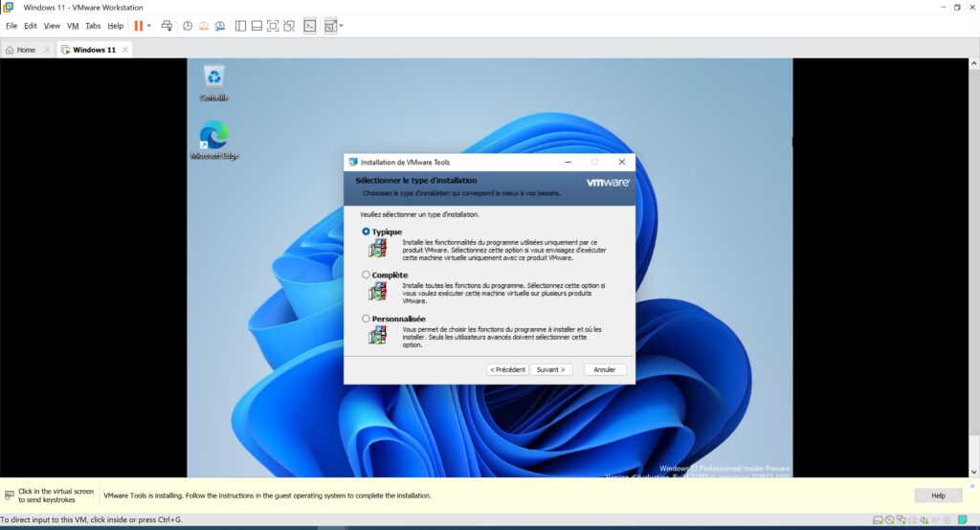The image size is (980, 530).
Task: Click the installer title bar icon
Action: click(x=352, y=162)
